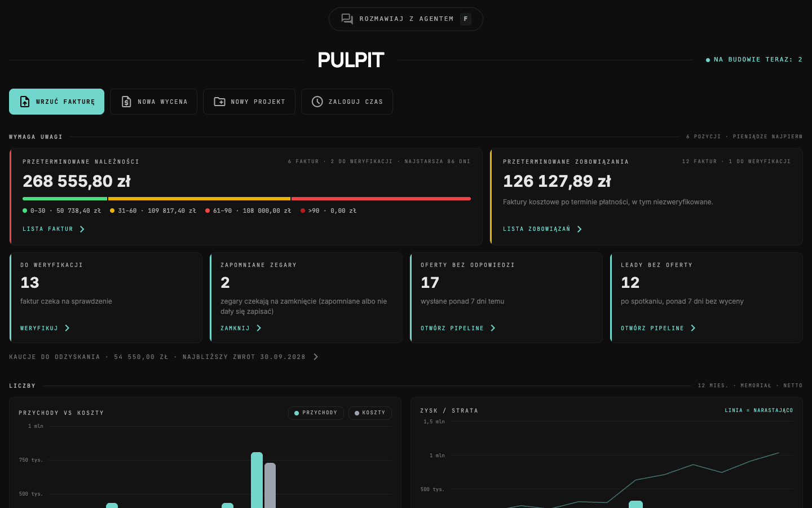Image resolution: width=812 pixels, height=508 pixels.
Task: Click the quote document icon on Nowa wycena
Action: pos(126,102)
